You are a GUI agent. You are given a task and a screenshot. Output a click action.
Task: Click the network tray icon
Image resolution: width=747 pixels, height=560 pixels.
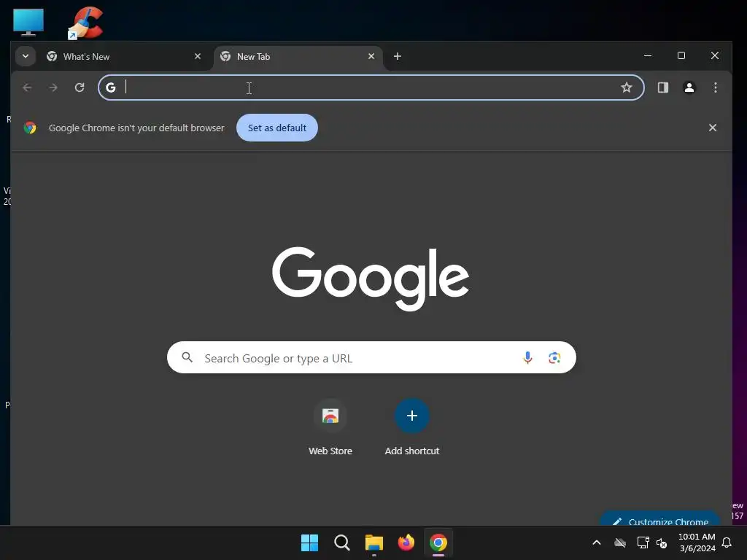pyautogui.click(x=643, y=542)
